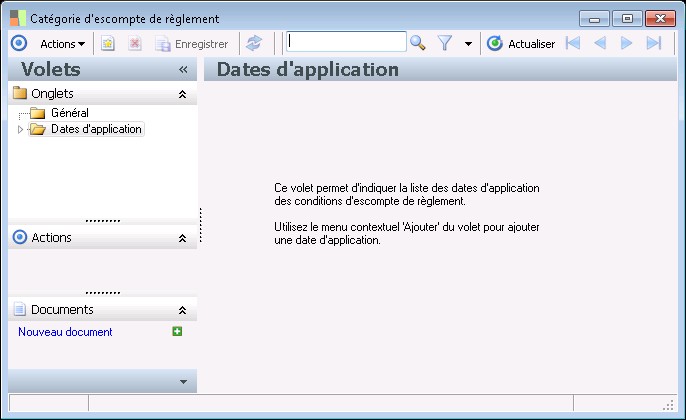The image size is (686, 420).
Task: Click the Actualiser refresh button
Action: click(521, 44)
